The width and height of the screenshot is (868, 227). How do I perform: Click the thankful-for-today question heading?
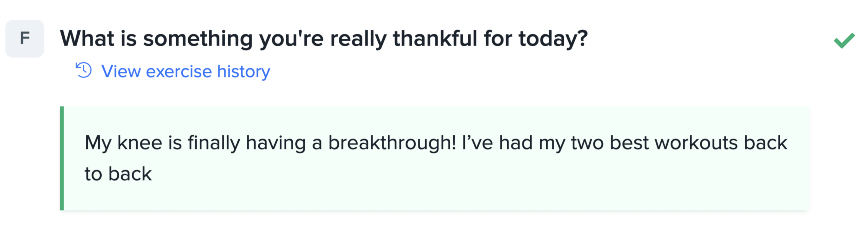click(324, 39)
